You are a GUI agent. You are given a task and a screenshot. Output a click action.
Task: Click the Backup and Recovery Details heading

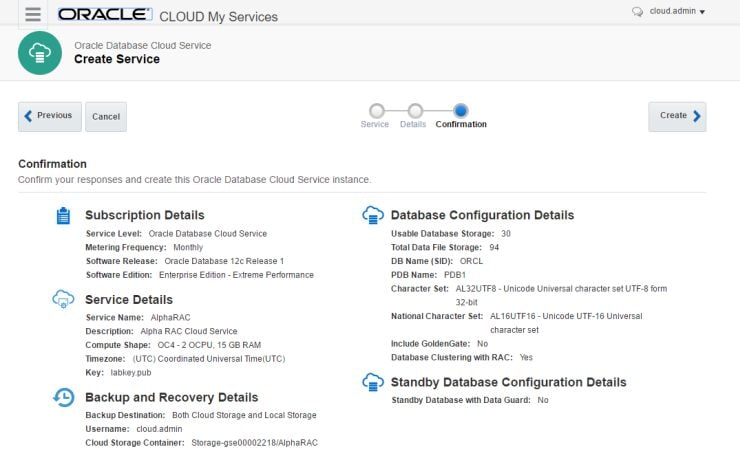coord(171,397)
